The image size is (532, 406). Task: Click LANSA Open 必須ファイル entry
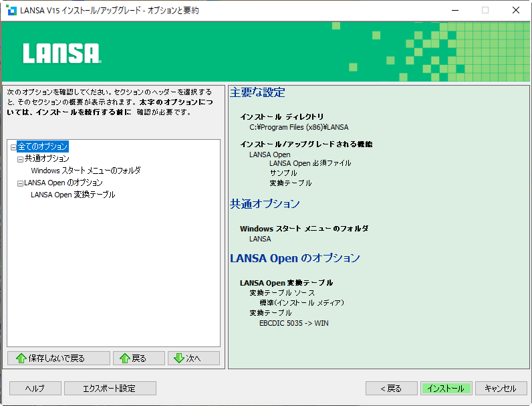310,163
